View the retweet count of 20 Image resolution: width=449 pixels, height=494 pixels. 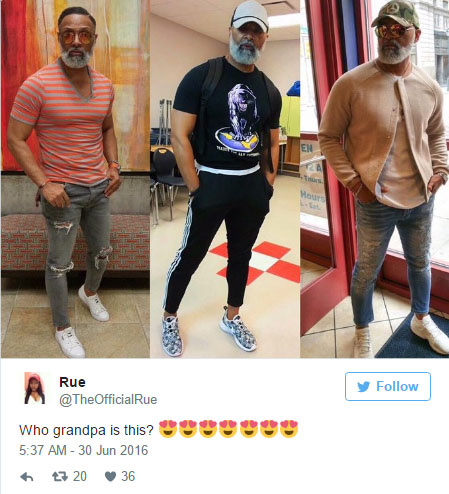click(80, 477)
